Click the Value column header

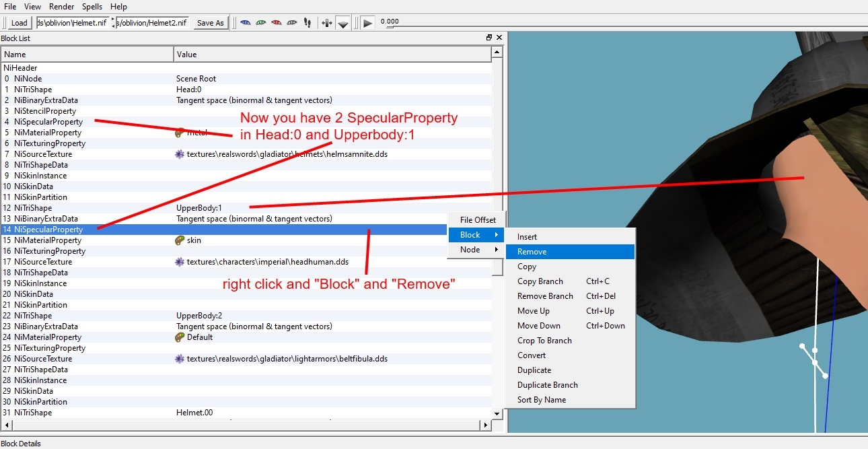[332, 55]
